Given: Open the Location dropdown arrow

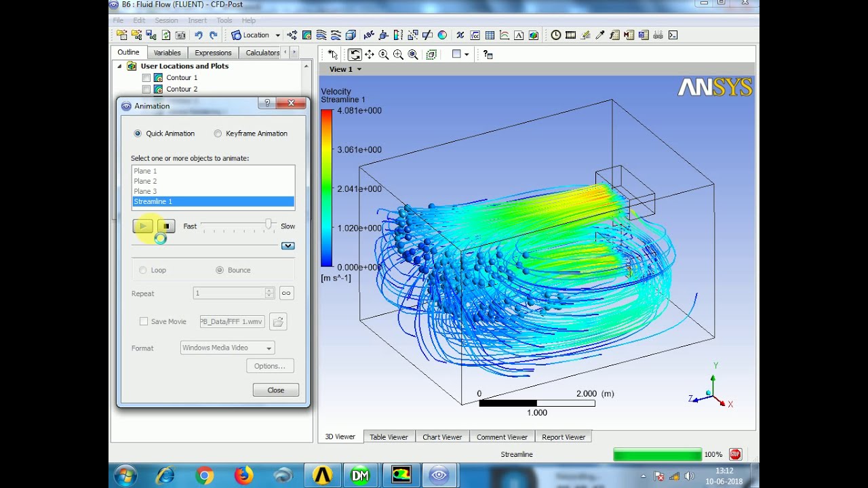Looking at the screenshot, I should click(x=277, y=35).
